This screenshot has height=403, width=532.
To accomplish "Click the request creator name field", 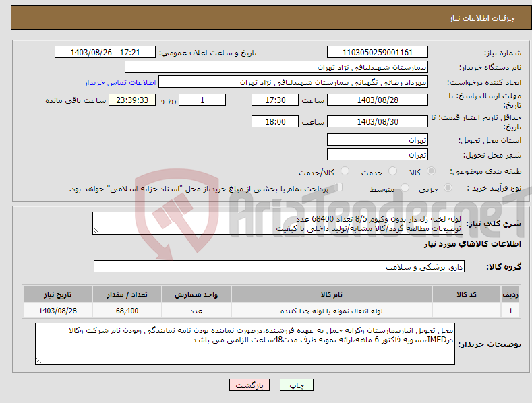I will tap(293, 82).
